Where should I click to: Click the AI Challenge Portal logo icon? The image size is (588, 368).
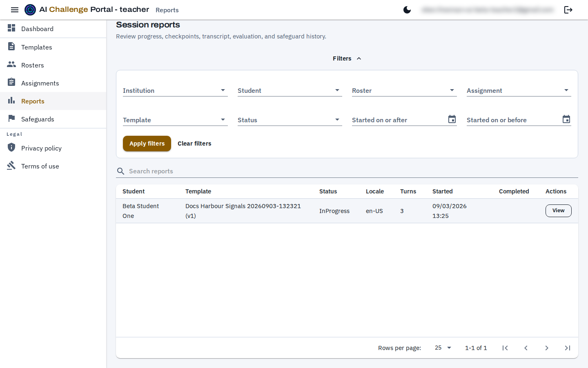[30, 10]
